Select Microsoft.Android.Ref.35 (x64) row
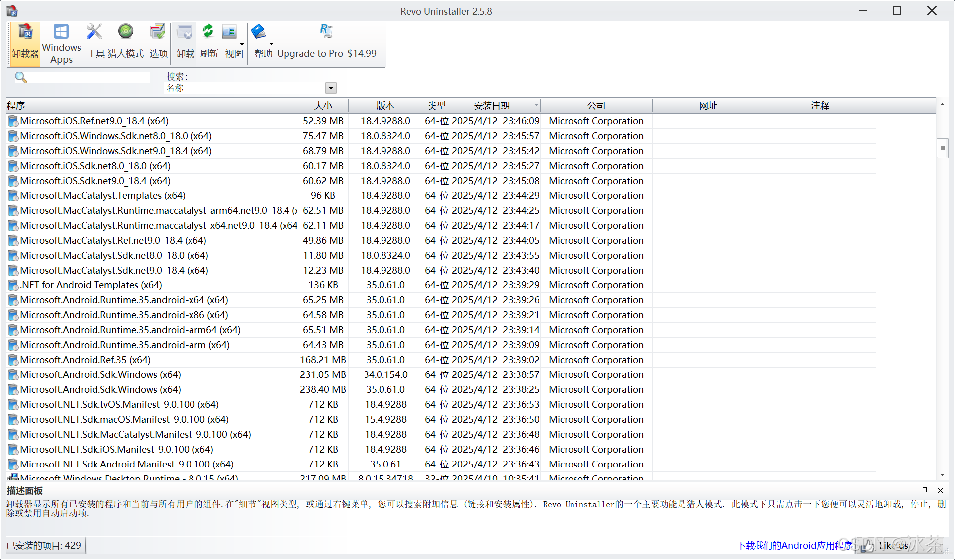Image resolution: width=955 pixels, height=560 pixels. 86,360
